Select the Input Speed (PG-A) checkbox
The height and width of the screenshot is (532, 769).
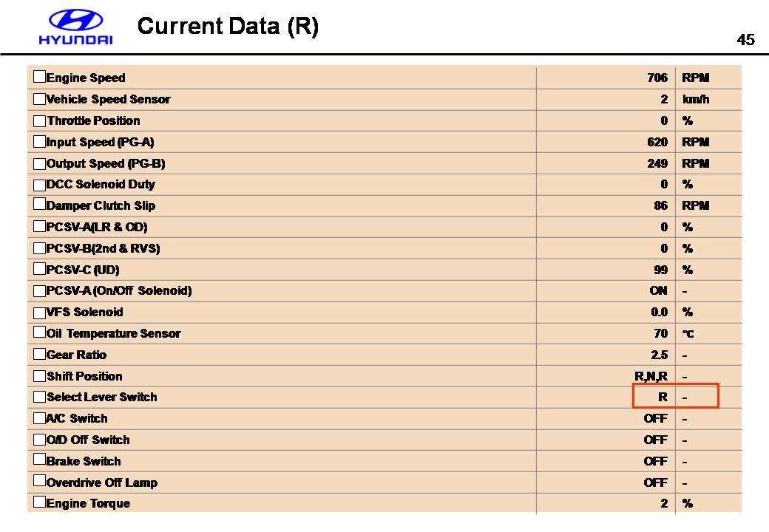point(39,141)
